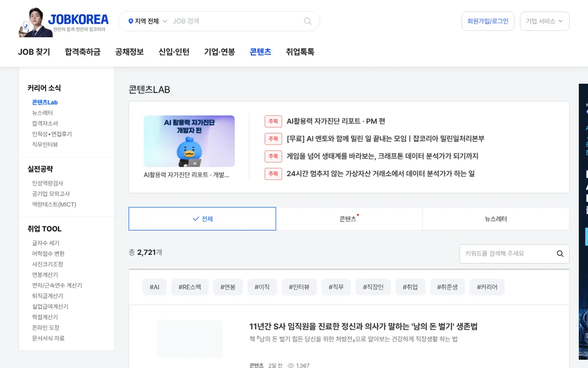Open the 실업급여계산기 tool

[50, 306]
